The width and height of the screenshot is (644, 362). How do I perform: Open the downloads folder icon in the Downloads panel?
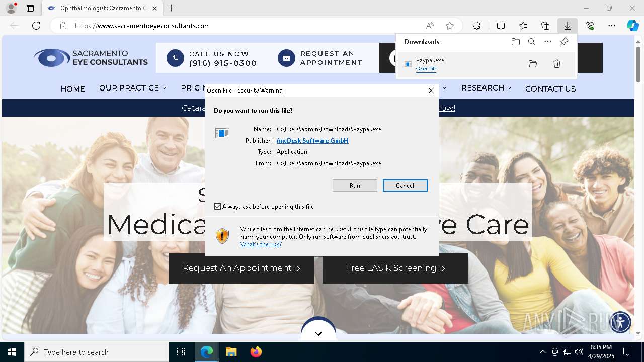tap(516, 42)
